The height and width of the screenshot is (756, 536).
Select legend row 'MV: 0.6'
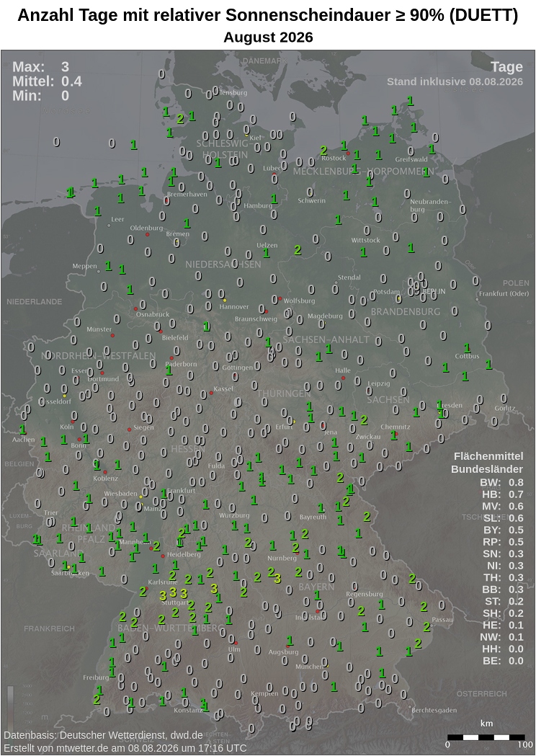tap(502, 506)
